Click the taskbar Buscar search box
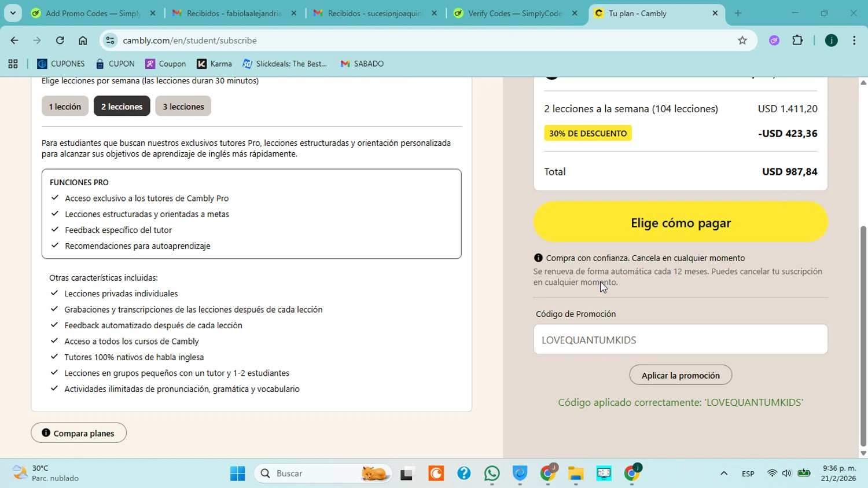Screen dimensions: 868x488 pyautogui.click(x=323, y=474)
